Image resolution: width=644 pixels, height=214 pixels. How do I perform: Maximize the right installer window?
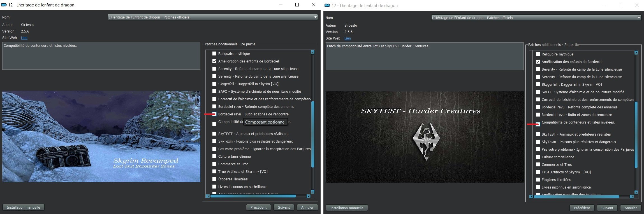[x=620, y=5]
